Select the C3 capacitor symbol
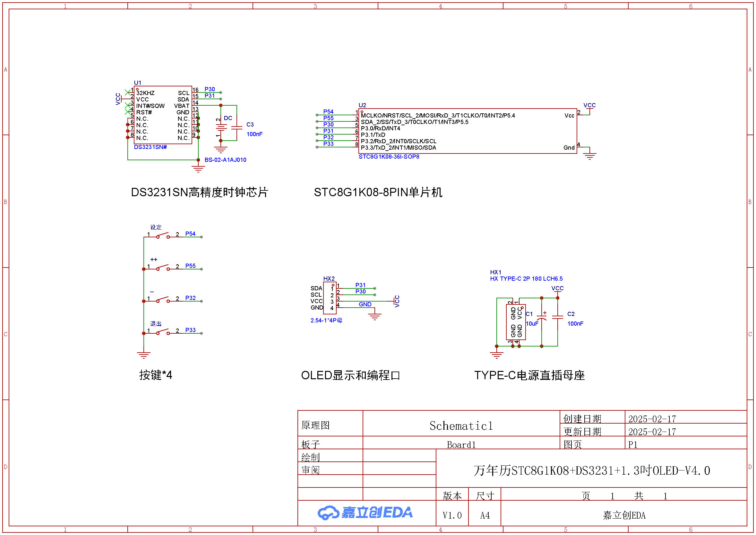This screenshot has height=535, width=756. pyautogui.click(x=237, y=128)
